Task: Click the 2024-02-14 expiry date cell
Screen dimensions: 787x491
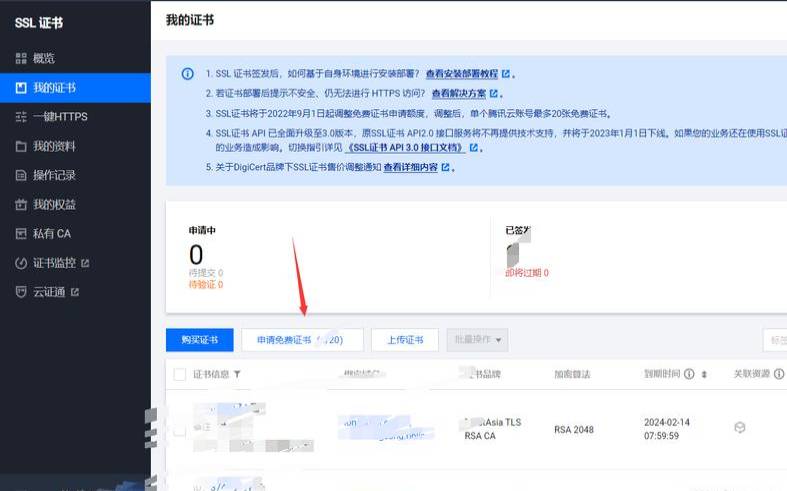Action: (x=667, y=429)
